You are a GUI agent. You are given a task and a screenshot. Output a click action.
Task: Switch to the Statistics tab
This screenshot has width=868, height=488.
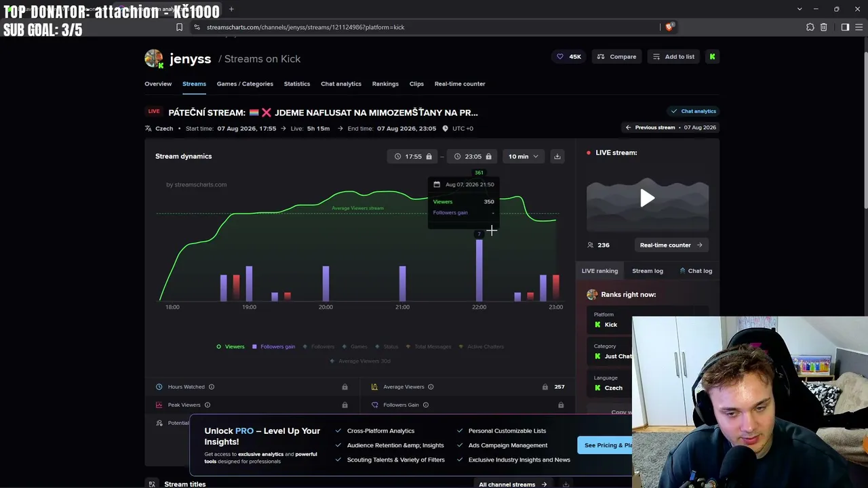pyautogui.click(x=297, y=84)
